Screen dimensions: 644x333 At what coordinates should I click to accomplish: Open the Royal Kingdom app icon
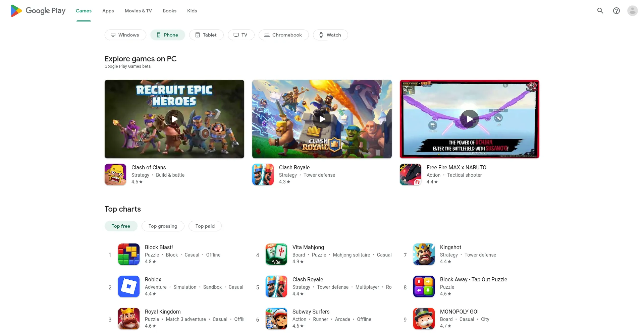[x=129, y=319]
